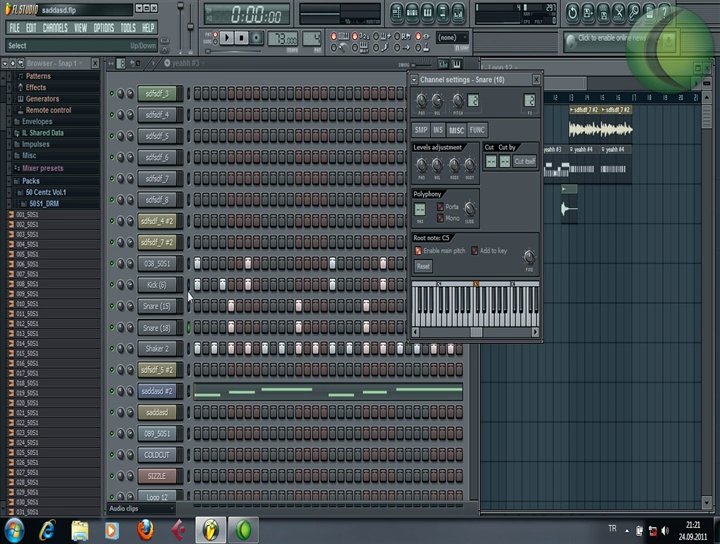
Task: Click the Reset button under Root note
Action: tap(423, 266)
